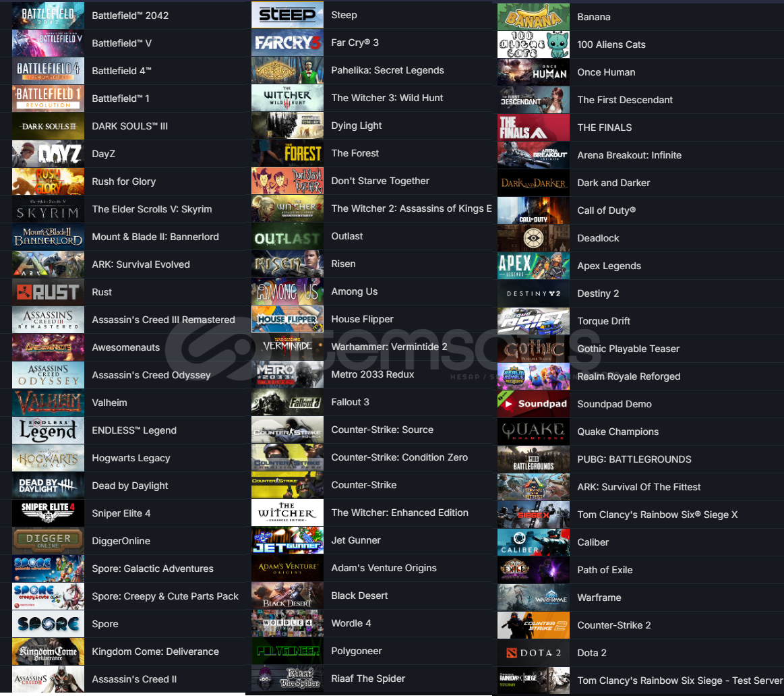This screenshot has width=784, height=698.
Task: Click the Awesomenauts game name
Action: click(x=126, y=347)
